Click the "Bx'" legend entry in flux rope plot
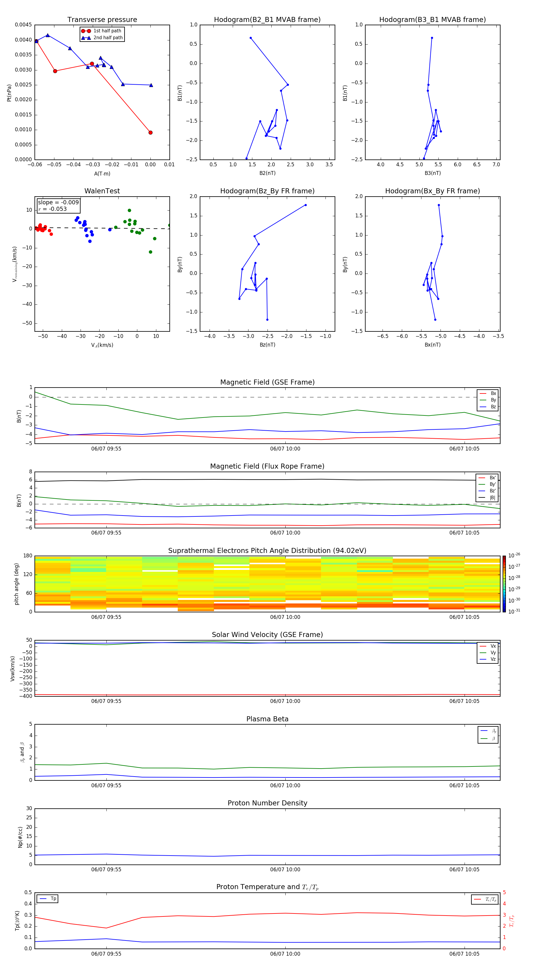 tap(487, 478)
